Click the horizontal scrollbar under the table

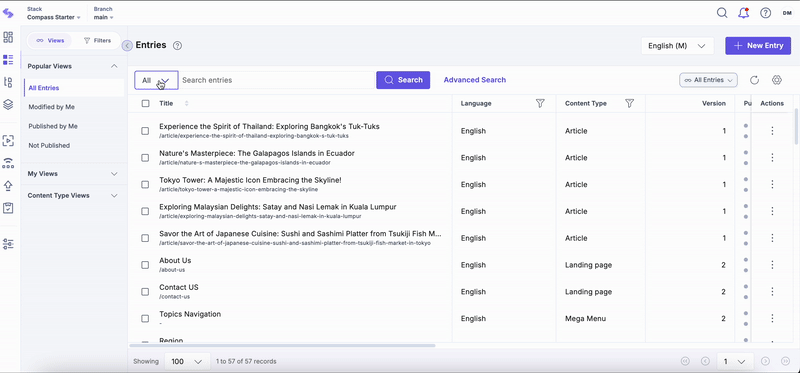tap(282, 345)
